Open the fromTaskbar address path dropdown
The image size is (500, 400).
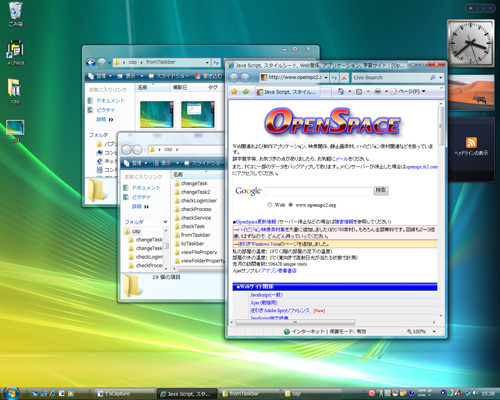click(207, 62)
